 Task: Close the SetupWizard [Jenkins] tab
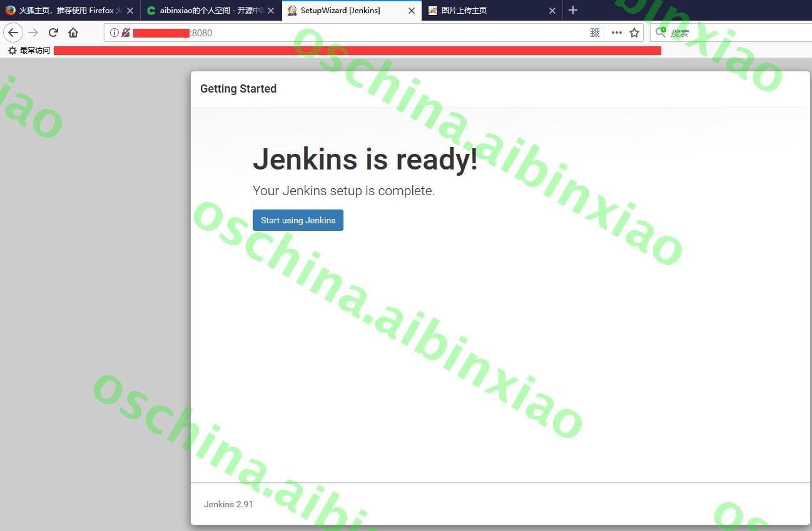click(x=412, y=11)
